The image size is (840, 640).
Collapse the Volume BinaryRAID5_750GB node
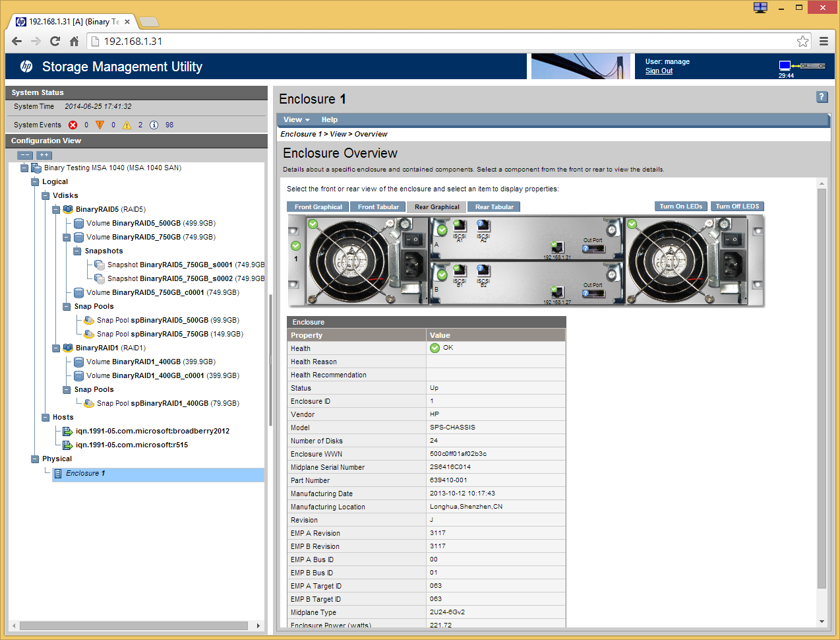pos(67,238)
